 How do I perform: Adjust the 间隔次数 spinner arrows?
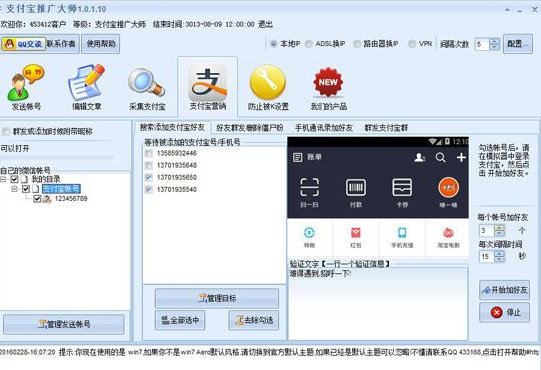(494, 44)
